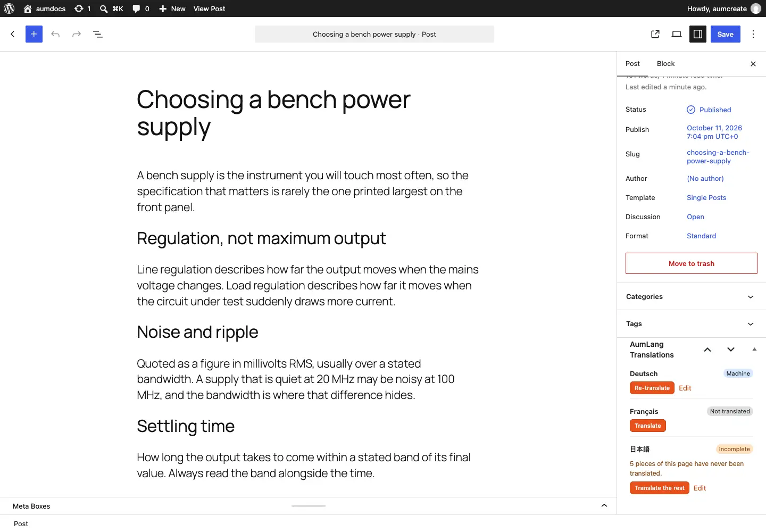Edit the Deutsch translation
This screenshot has height=532, width=766.
point(685,388)
